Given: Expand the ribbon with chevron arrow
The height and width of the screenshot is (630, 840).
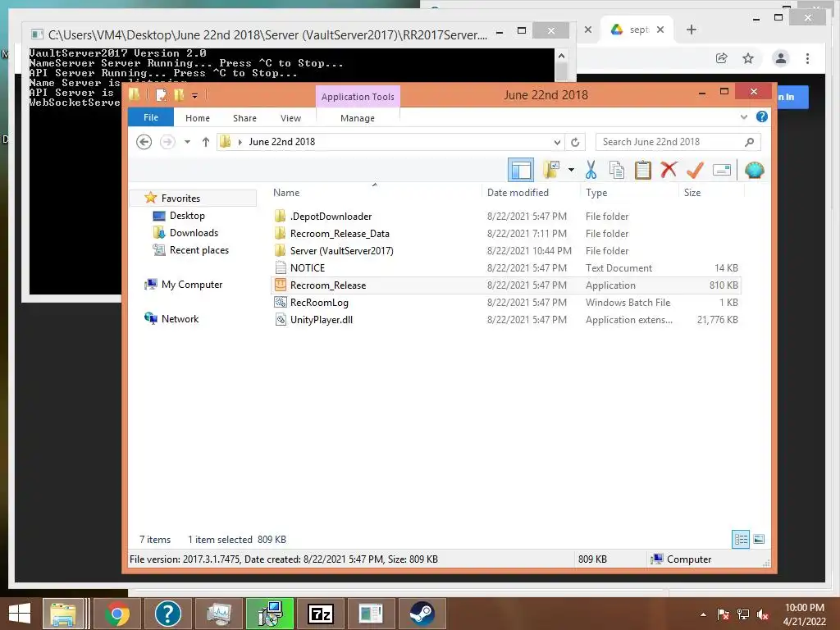Looking at the screenshot, I should (x=743, y=116).
